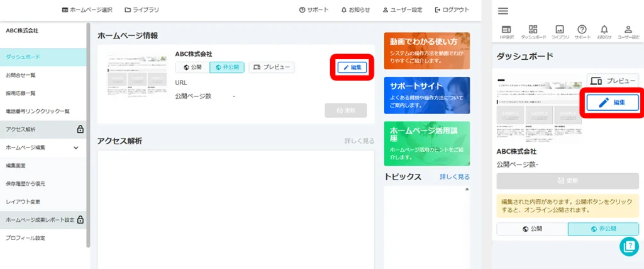This screenshot has width=644, height=269.
Task: Open the locked ホームページ成果レポート設定 sidebar section
Action: click(x=43, y=220)
